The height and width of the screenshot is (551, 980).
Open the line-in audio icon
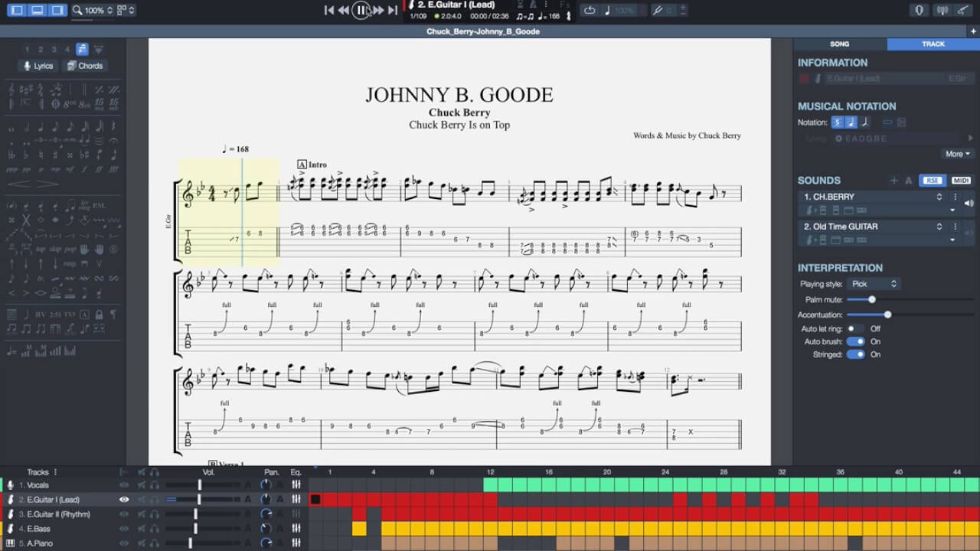pyautogui.click(x=962, y=10)
